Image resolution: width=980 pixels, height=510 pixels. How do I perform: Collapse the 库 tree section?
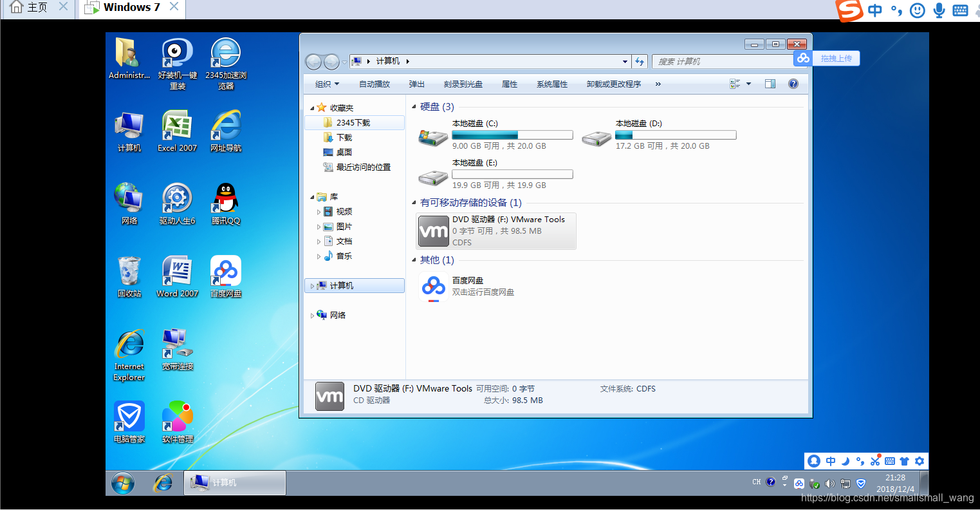tap(313, 197)
